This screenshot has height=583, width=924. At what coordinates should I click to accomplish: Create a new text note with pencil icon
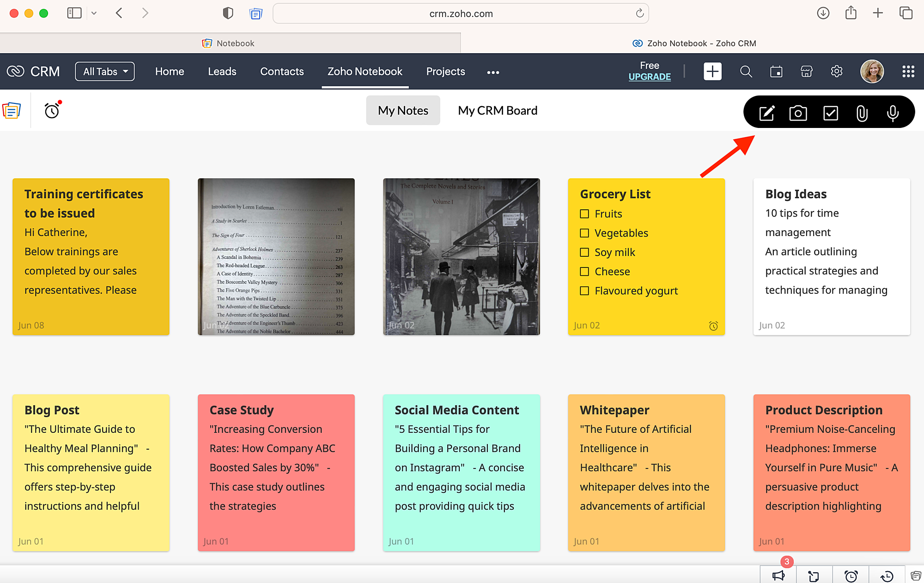pos(767,113)
